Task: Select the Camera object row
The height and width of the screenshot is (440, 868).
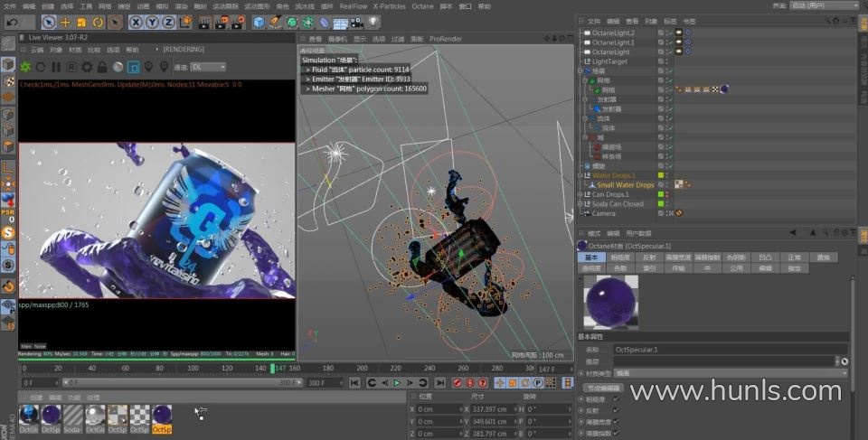Action: coord(603,213)
